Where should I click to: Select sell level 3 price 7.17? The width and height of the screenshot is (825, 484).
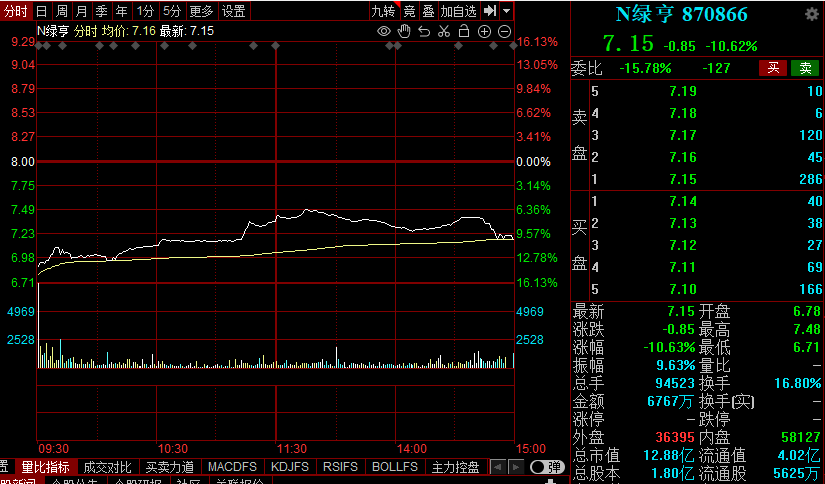[683, 136]
